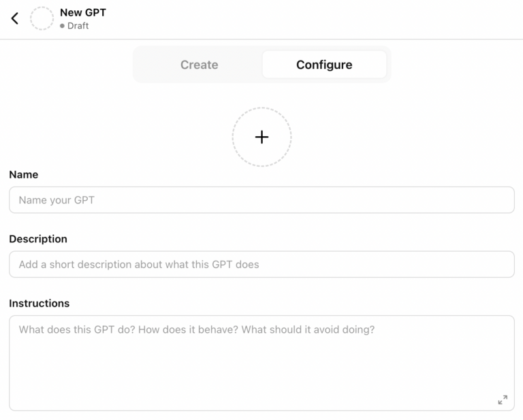The image size is (523, 420).
Task: Click the small dashed avatar beside New GPT
Action: pyautogui.click(x=42, y=18)
